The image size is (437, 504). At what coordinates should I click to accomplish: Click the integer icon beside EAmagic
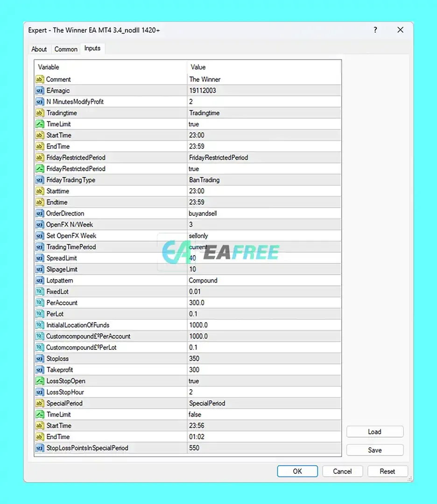pos(40,91)
